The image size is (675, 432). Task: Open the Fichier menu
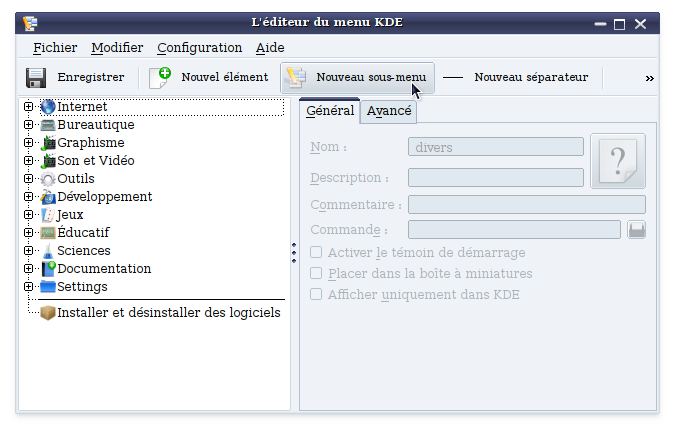[55, 48]
